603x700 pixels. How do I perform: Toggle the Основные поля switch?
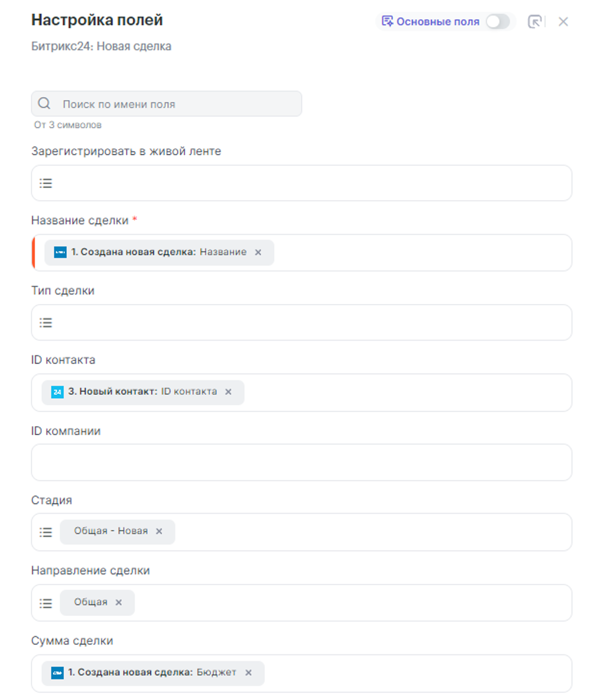pyautogui.click(x=497, y=22)
